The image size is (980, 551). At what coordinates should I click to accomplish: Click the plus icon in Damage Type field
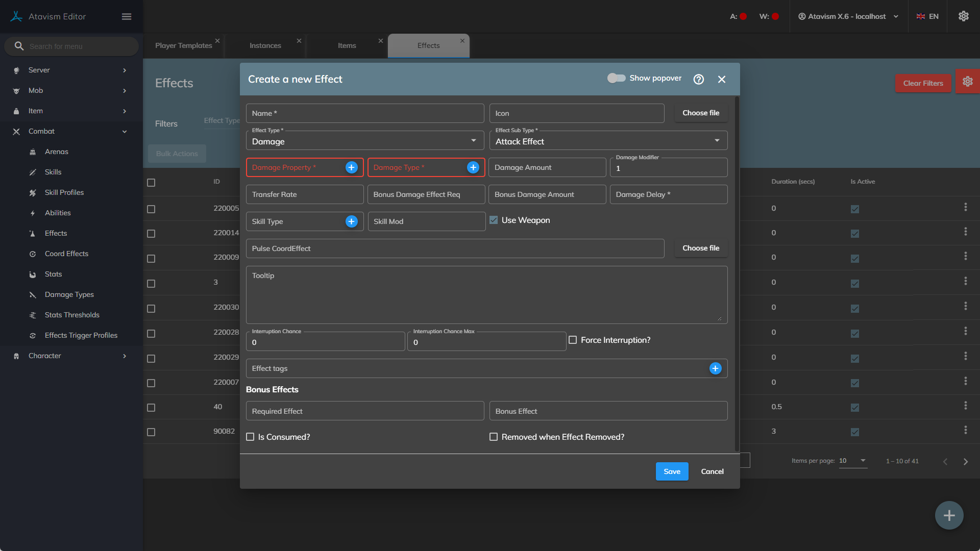[x=473, y=167]
